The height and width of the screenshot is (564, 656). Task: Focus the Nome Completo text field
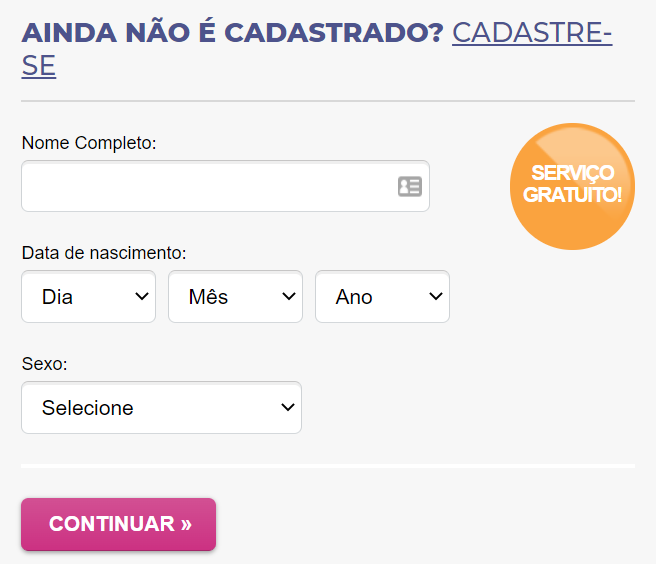click(x=226, y=186)
